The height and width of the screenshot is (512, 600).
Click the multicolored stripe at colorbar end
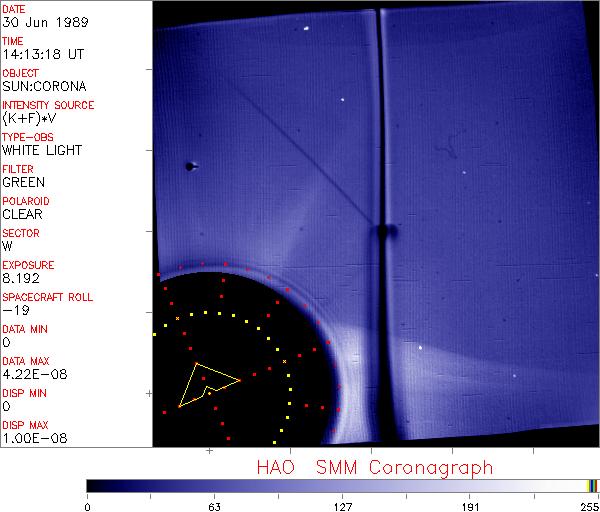(x=592, y=486)
